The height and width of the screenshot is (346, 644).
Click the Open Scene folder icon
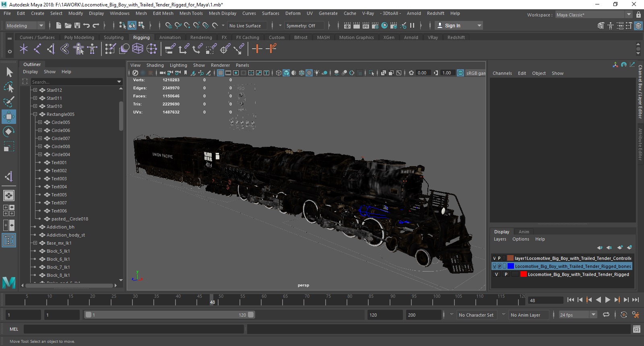pos(68,25)
